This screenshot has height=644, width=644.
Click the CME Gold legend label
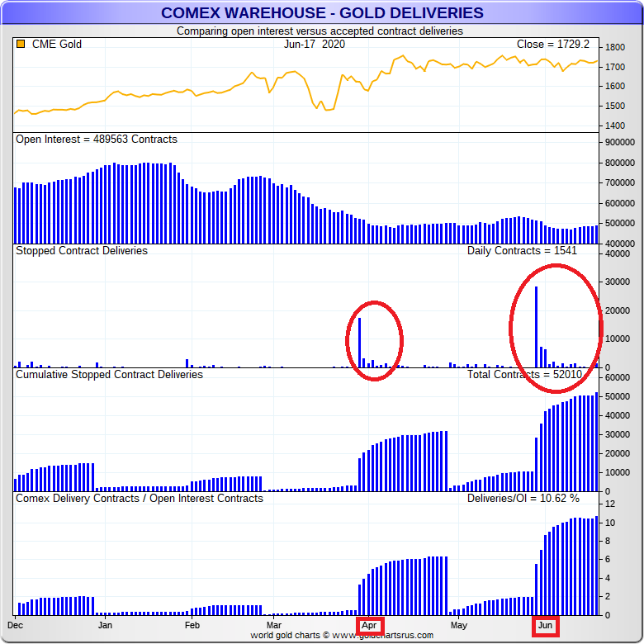(56, 45)
